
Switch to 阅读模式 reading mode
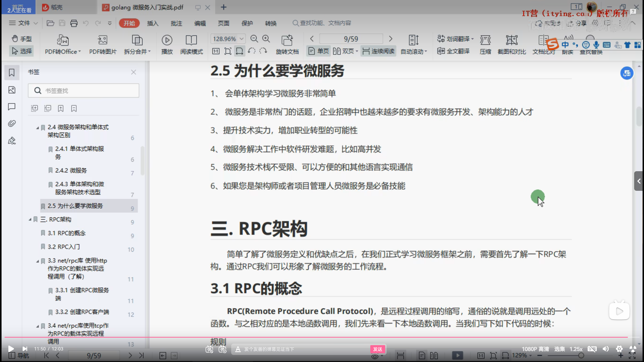point(191,44)
